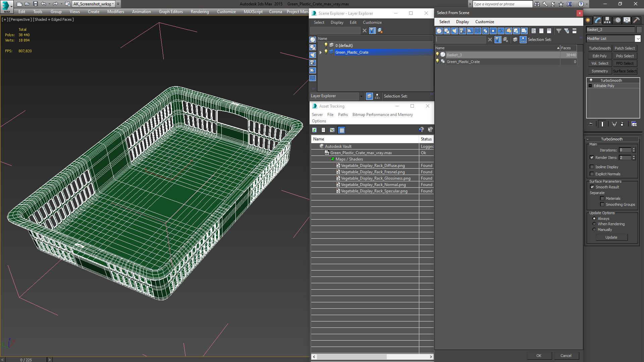Viewport: 644px width, 362px height.
Task: Increase Render Iters spinner value
Action: 634,156
